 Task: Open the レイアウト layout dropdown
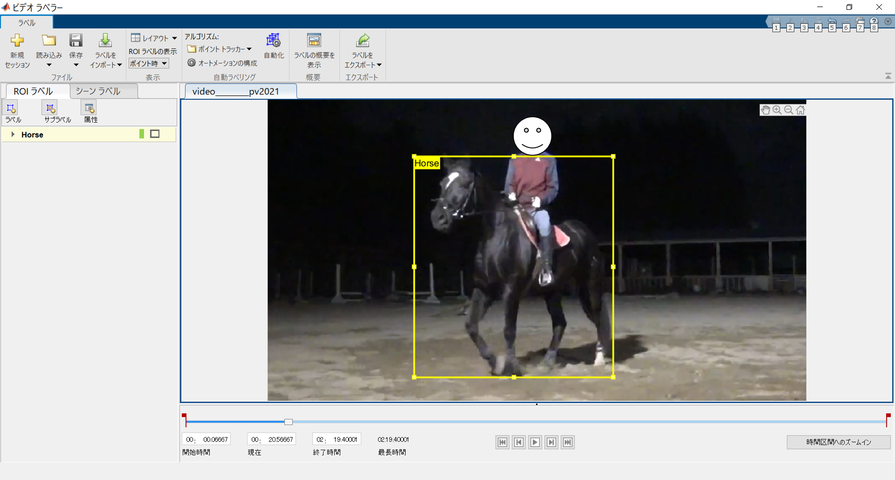(154, 37)
